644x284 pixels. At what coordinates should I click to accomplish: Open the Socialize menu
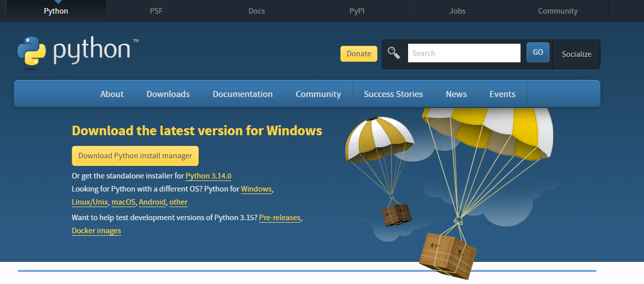pyautogui.click(x=576, y=54)
